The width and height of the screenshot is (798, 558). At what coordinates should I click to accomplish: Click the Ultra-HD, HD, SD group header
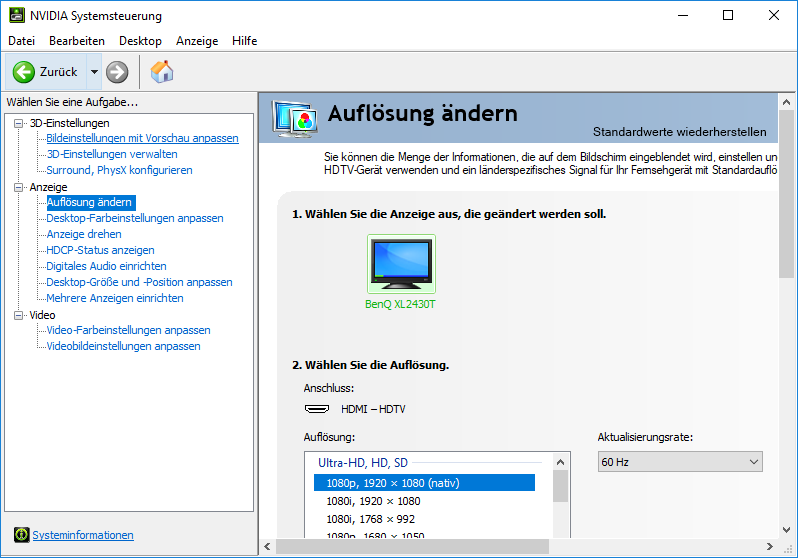click(363, 463)
